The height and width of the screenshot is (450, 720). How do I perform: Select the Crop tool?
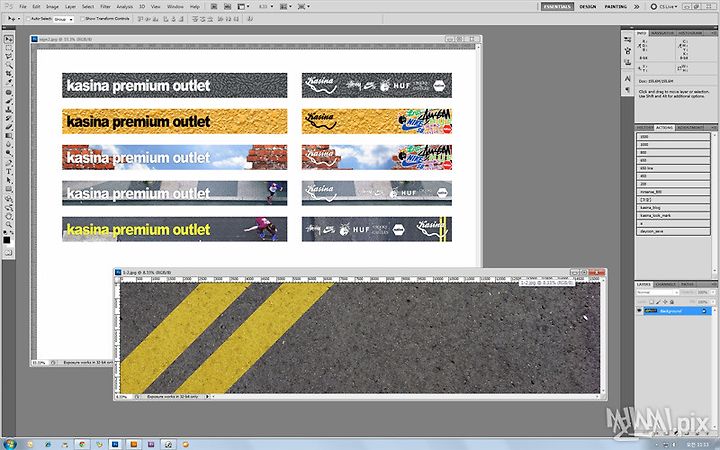pos(9,74)
